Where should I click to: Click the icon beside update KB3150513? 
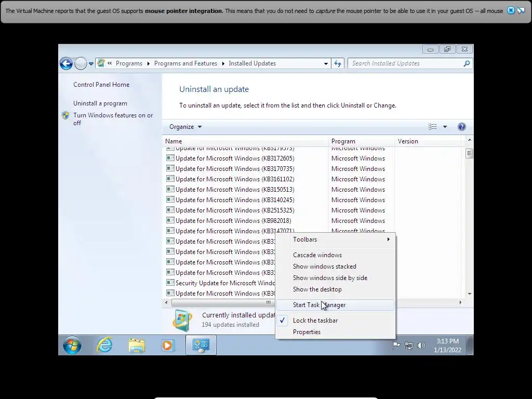(x=170, y=189)
